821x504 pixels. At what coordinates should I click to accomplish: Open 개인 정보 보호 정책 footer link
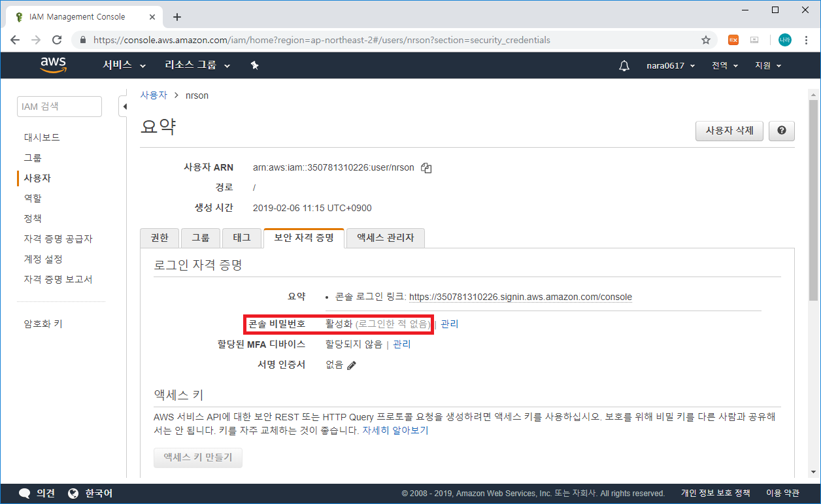pos(715,494)
